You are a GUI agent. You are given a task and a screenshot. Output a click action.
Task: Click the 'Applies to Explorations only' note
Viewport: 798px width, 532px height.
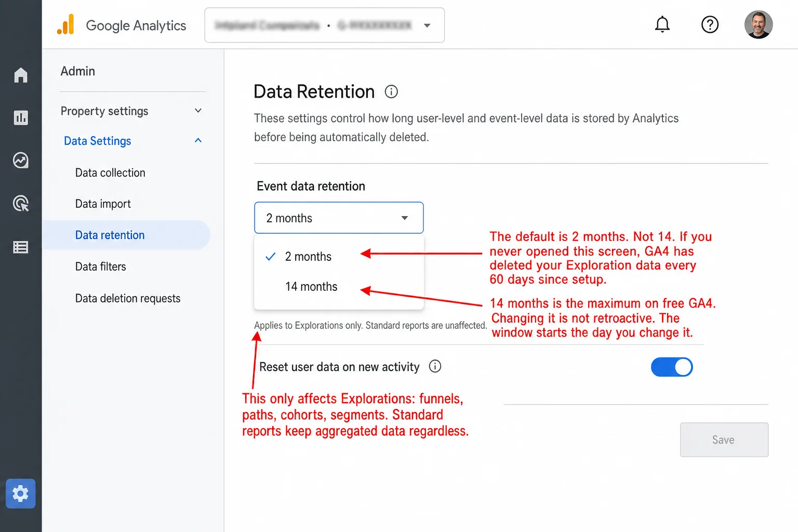[370, 325]
